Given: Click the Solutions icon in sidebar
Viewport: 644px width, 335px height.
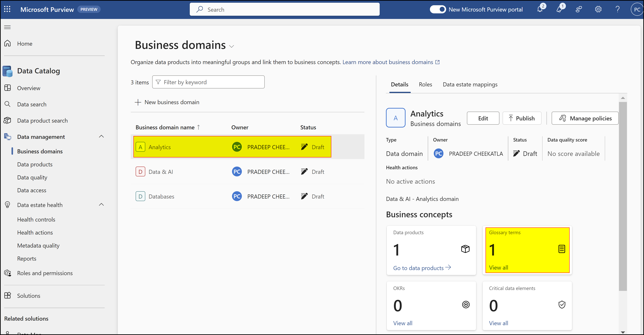Looking at the screenshot, I should [x=7, y=295].
